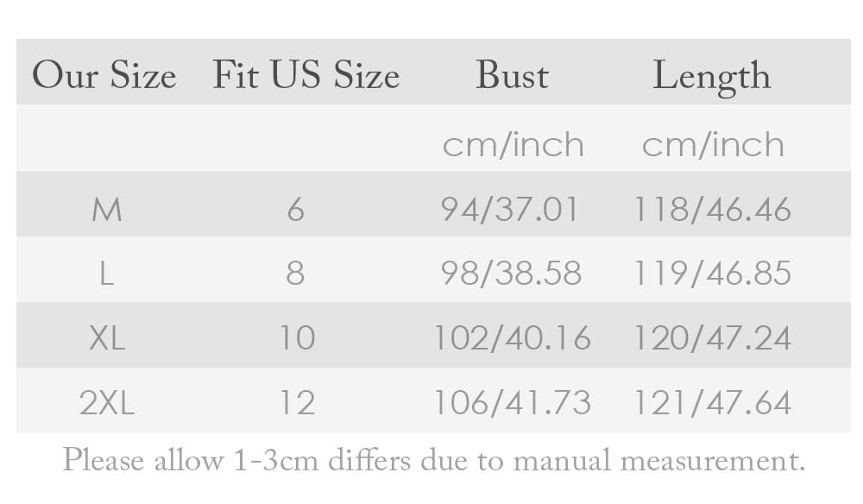Select the 2XL size cell
Screen dimensions: 863x504
pos(107,403)
